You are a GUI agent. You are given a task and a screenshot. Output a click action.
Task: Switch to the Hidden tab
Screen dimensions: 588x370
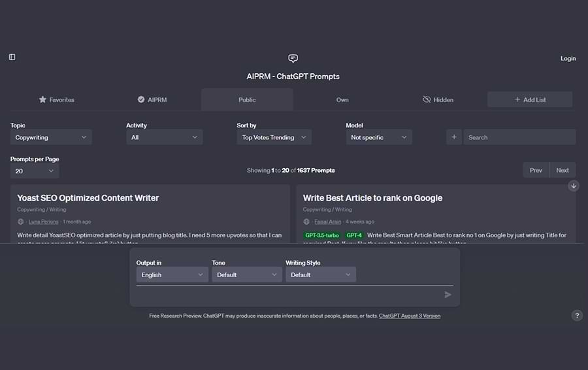tap(438, 100)
